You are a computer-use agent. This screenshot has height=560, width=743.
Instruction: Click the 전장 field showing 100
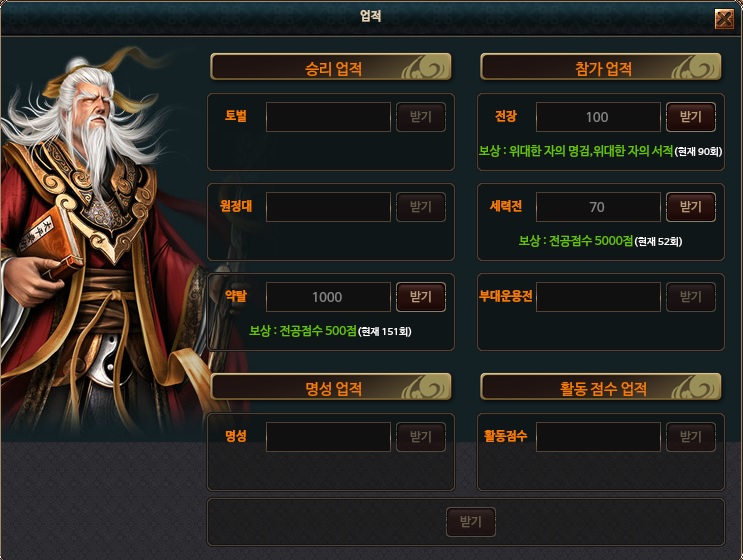[598, 117]
